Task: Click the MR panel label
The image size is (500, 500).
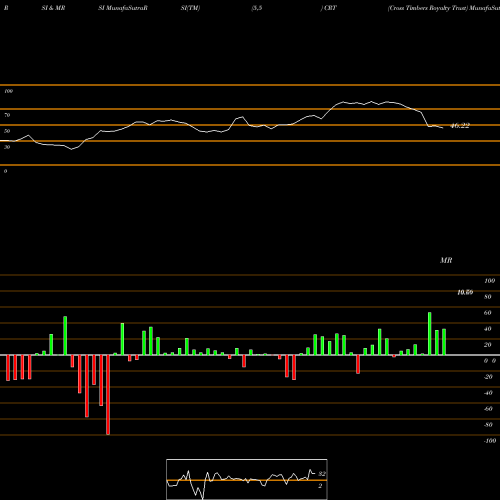Action: [446, 260]
